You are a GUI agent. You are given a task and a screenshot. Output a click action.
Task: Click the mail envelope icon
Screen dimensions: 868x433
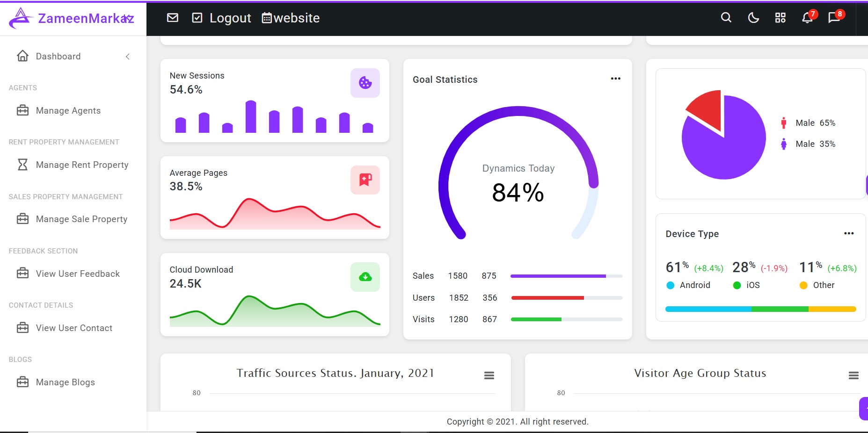[173, 18]
